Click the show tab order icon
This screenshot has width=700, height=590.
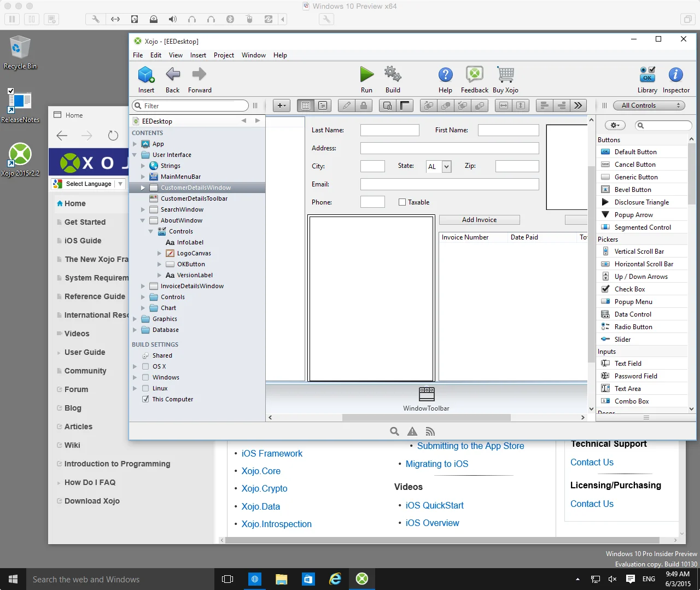point(388,106)
